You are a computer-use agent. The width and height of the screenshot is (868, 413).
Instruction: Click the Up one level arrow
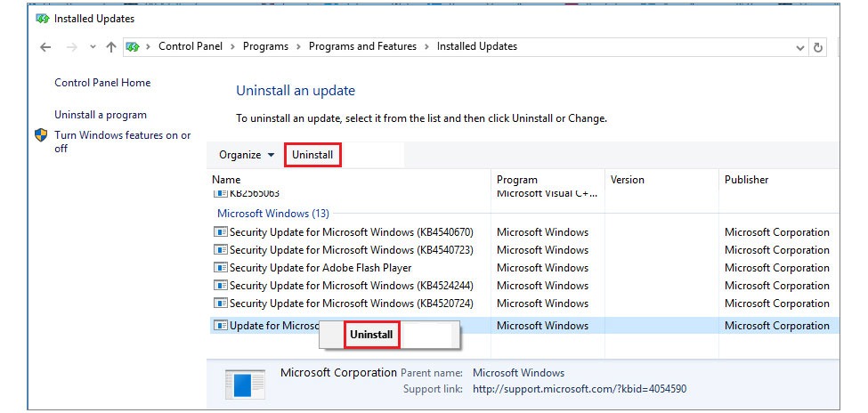pyautogui.click(x=111, y=47)
